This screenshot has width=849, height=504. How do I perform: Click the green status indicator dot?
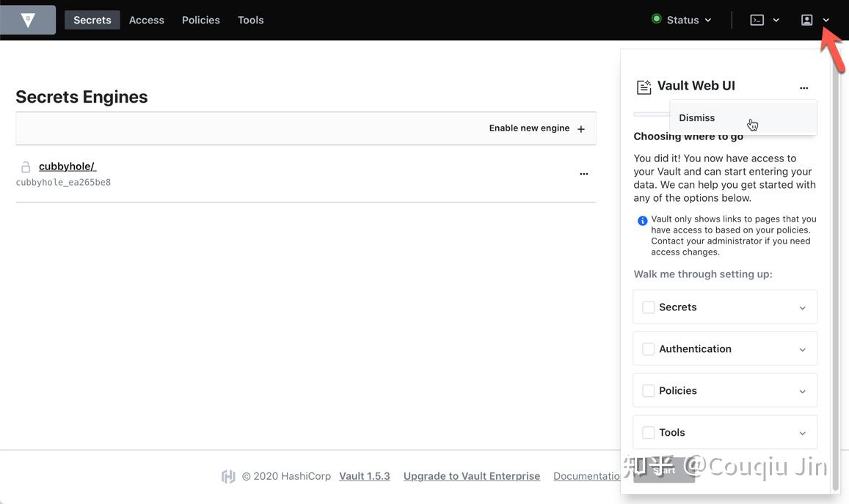click(x=656, y=20)
